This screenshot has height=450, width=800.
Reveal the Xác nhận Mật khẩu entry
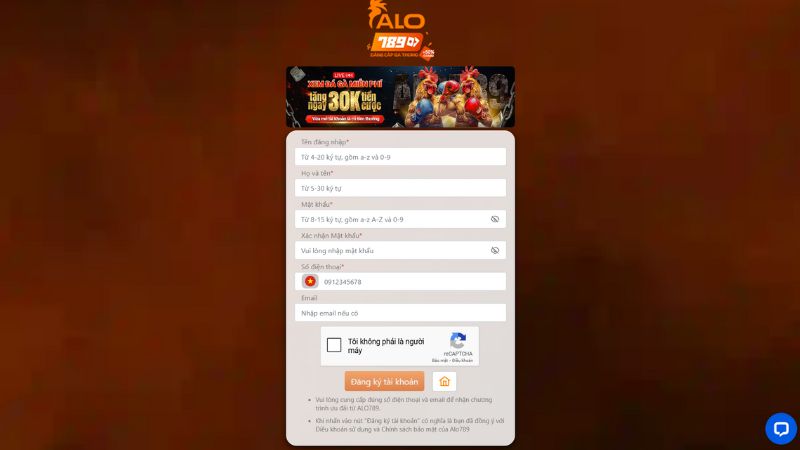pos(494,251)
